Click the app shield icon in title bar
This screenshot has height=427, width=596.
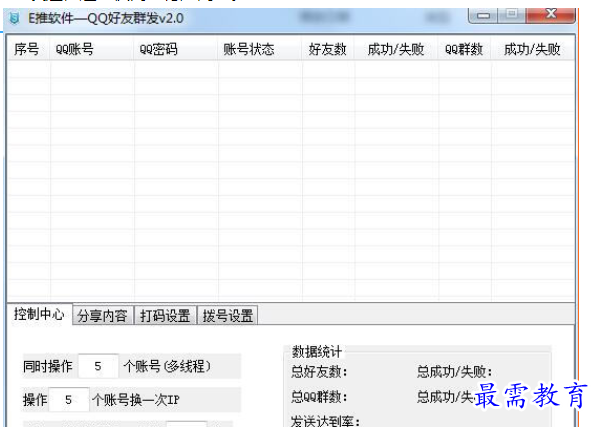(14, 18)
